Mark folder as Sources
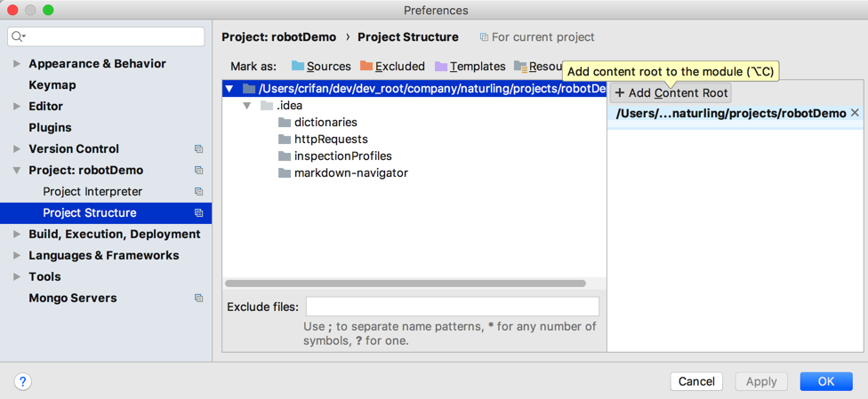Screen dimensions: 868x399 (x=321, y=67)
